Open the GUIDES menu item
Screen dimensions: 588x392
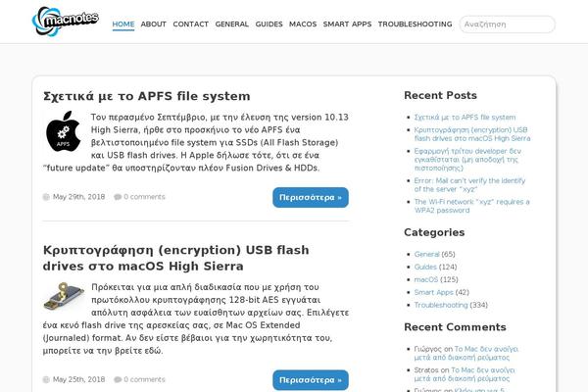click(x=269, y=24)
